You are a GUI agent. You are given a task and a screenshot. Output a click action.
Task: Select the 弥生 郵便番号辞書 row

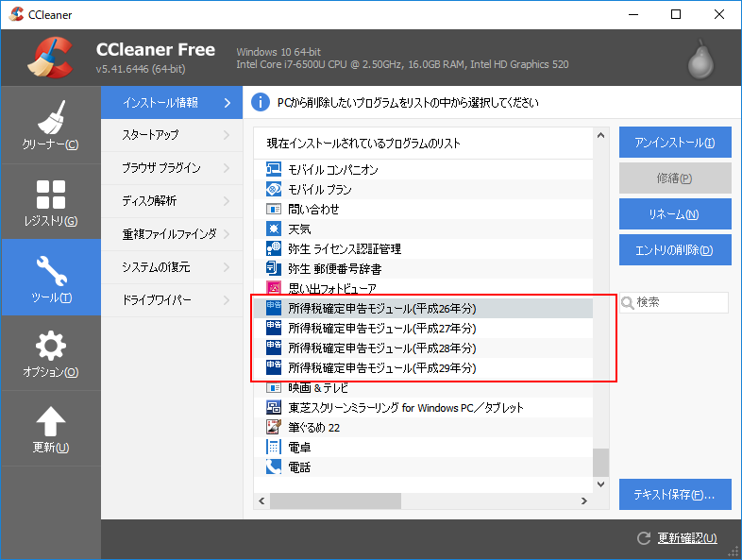coord(423,268)
